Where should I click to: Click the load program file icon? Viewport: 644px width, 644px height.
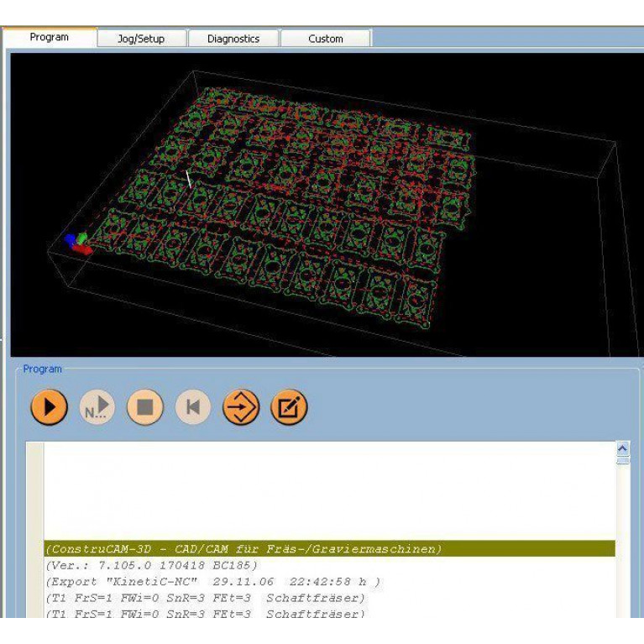[241, 407]
